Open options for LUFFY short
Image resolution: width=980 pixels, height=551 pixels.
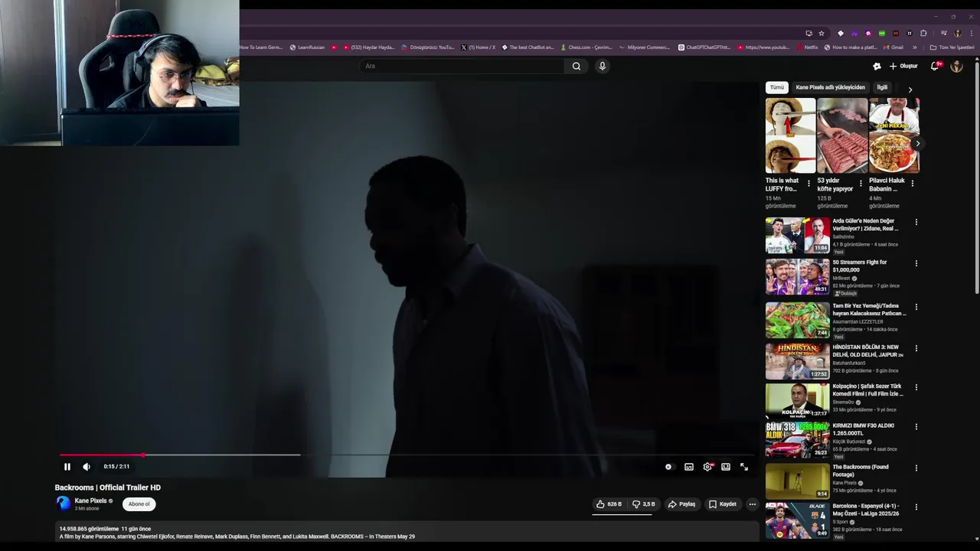click(808, 184)
